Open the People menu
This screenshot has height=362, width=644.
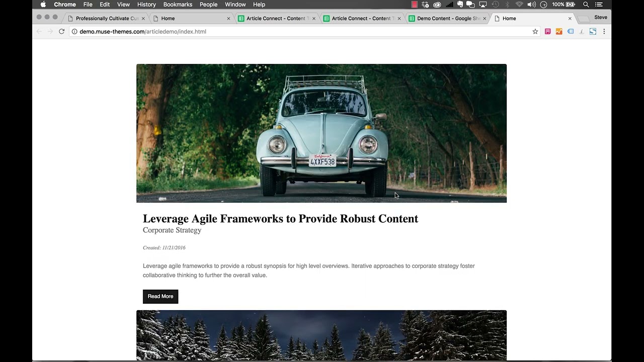point(208,5)
